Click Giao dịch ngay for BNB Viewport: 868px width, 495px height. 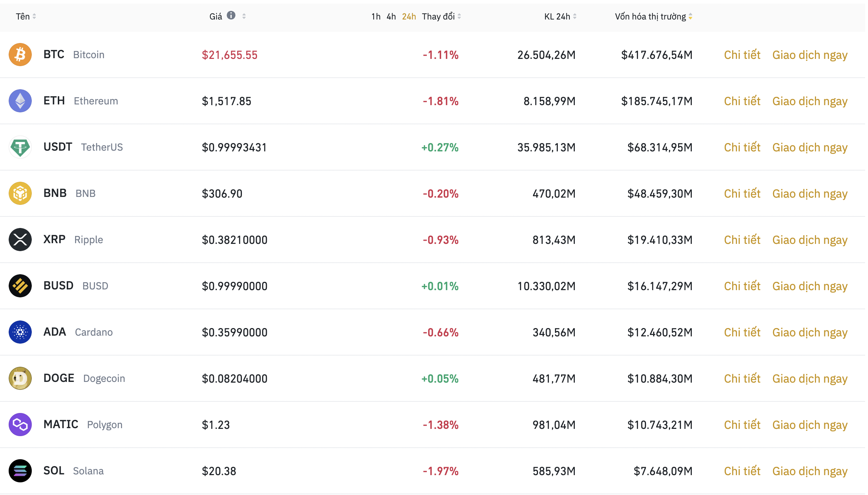point(810,194)
